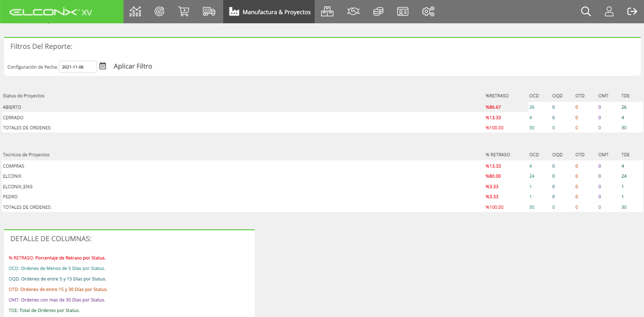Click the OQD legend line about 5-15 days

tap(58, 279)
